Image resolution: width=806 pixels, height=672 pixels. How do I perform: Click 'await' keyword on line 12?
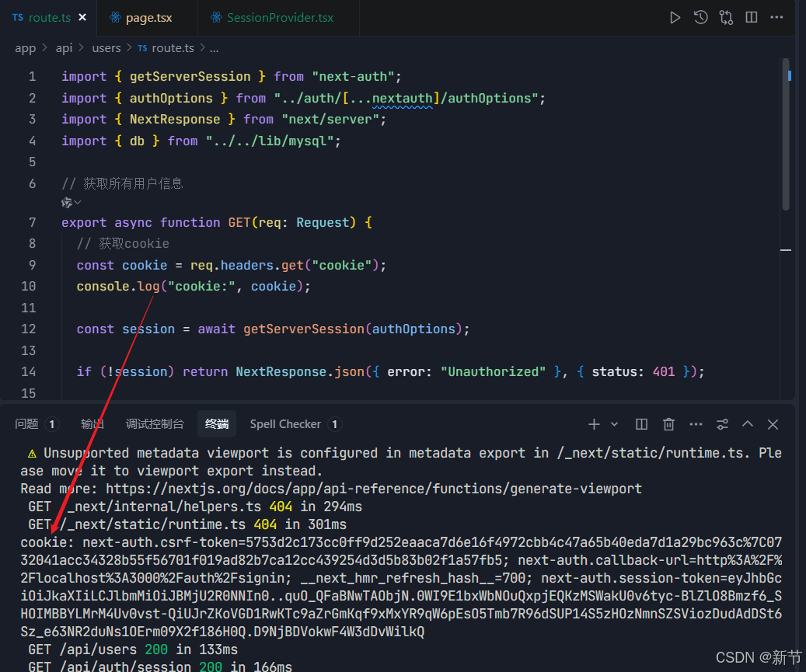click(x=216, y=329)
